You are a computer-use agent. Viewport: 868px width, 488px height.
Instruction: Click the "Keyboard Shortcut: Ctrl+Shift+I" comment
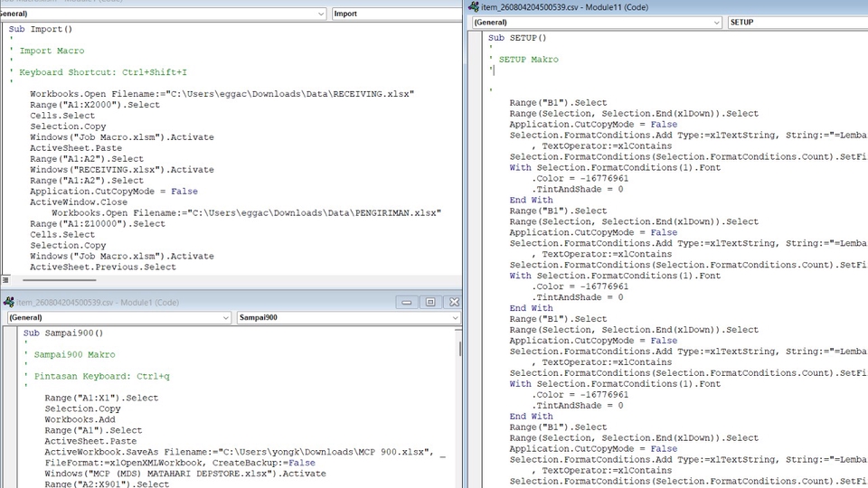[103, 72]
